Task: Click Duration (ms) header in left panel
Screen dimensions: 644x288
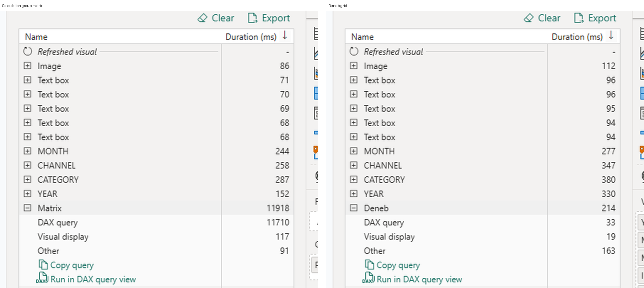Action: click(251, 37)
